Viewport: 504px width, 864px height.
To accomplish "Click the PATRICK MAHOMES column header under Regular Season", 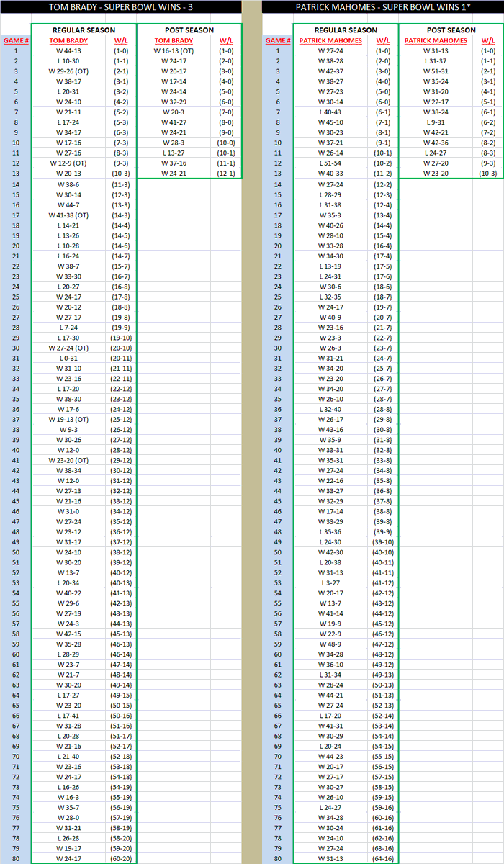I will [x=330, y=41].
